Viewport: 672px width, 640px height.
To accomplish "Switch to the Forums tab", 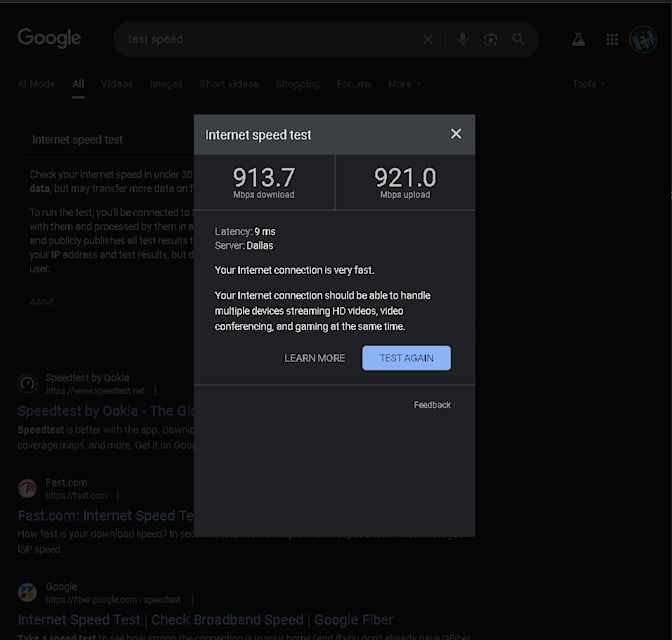I will pos(354,84).
